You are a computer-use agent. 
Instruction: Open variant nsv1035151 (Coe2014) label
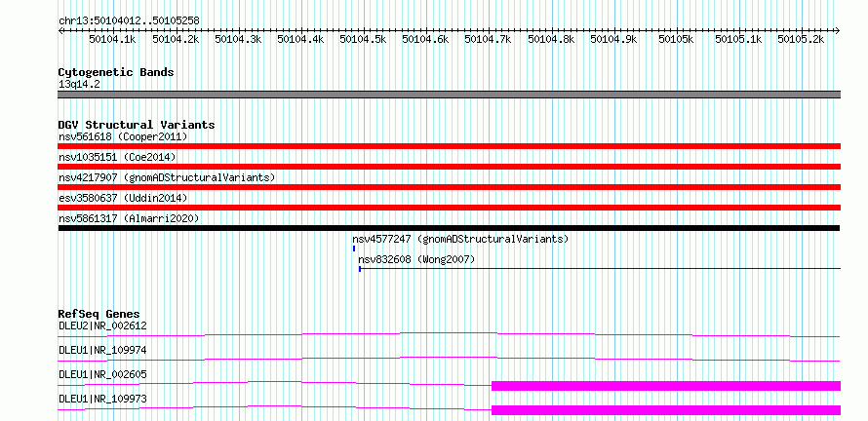117,157
